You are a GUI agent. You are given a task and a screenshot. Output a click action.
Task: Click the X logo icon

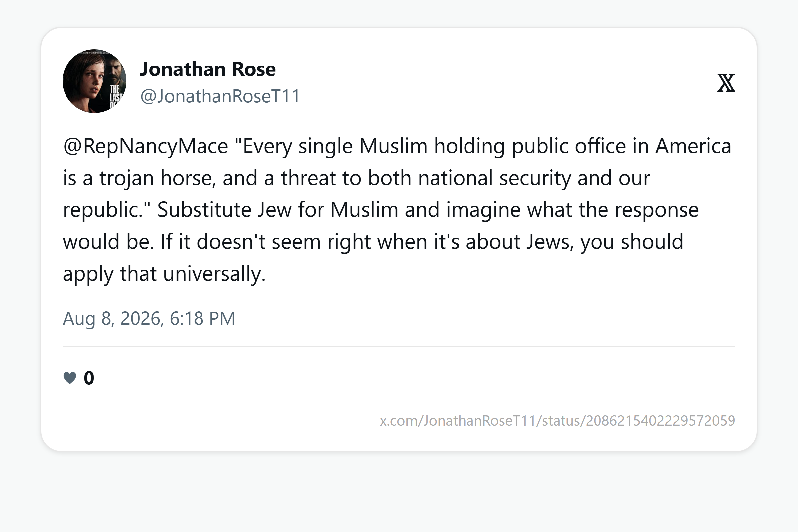pyautogui.click(x=726, y=83)
